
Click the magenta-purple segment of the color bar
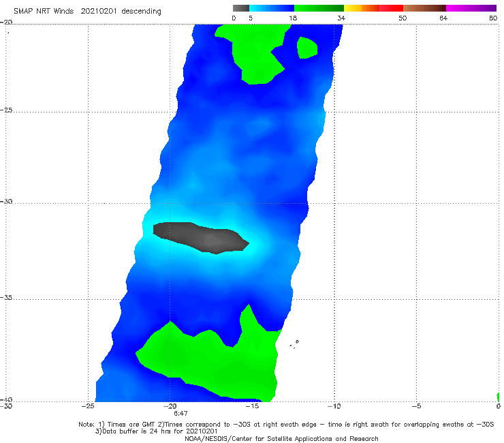471,8
